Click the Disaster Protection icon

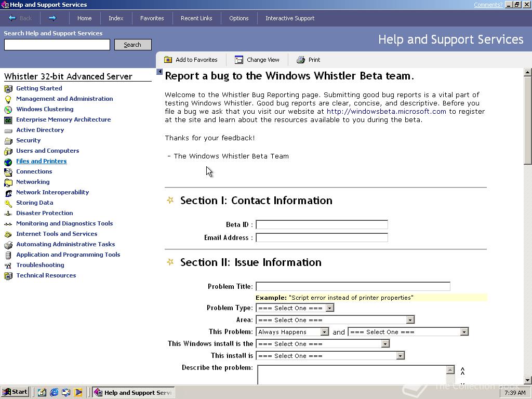point(8,214)
